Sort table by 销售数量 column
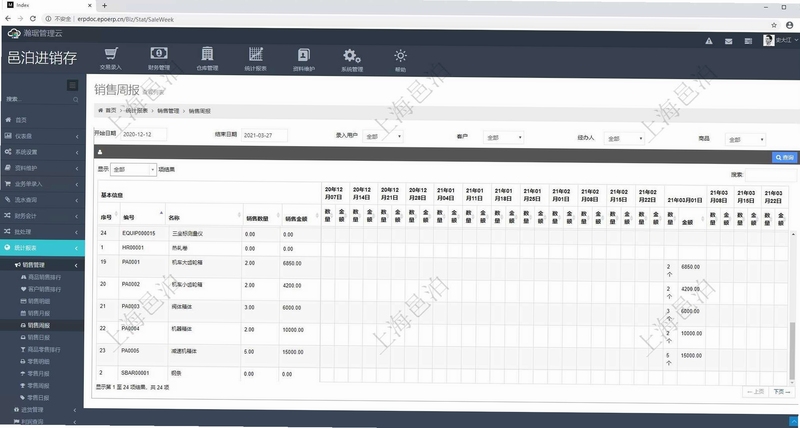 click(x=262, y=218)
